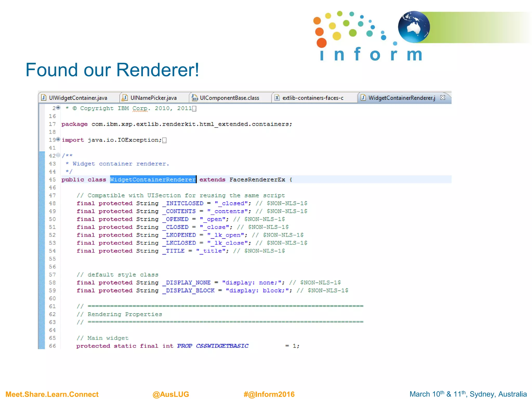Click the UINamePicker.java tab icon
The height and width of the screenshot is (399, 532).
tap(125, 98)
